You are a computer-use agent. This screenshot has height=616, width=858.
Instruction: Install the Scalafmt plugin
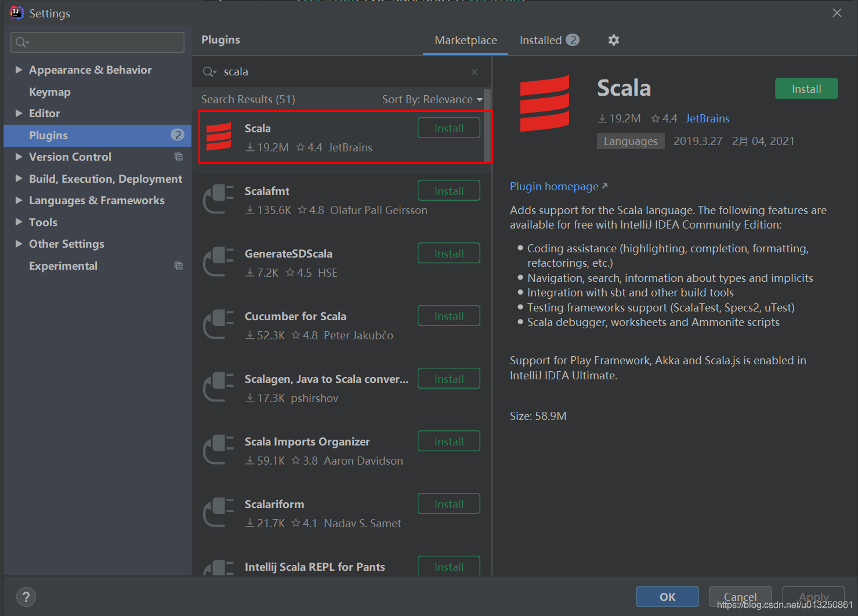[x=449, y=191]
